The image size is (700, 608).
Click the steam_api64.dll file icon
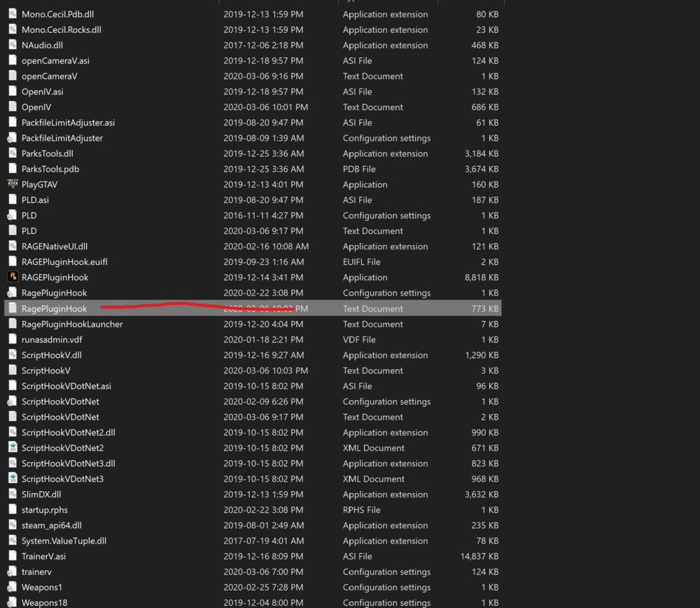[x=12, y=525]
